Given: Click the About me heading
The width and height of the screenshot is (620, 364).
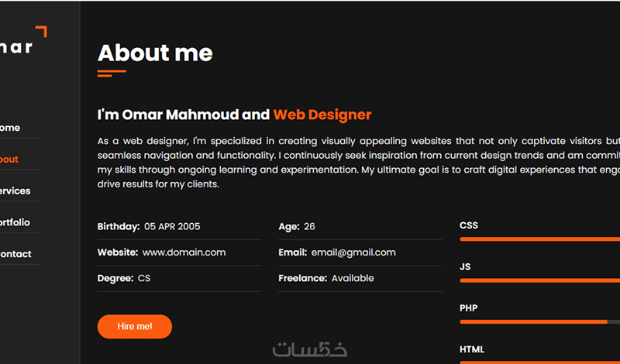Looking at the screenshot, I should (155, 53).
